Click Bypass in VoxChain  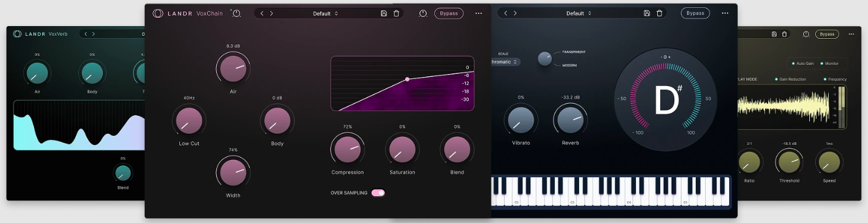pyautogui.click(x=449, y=13)
